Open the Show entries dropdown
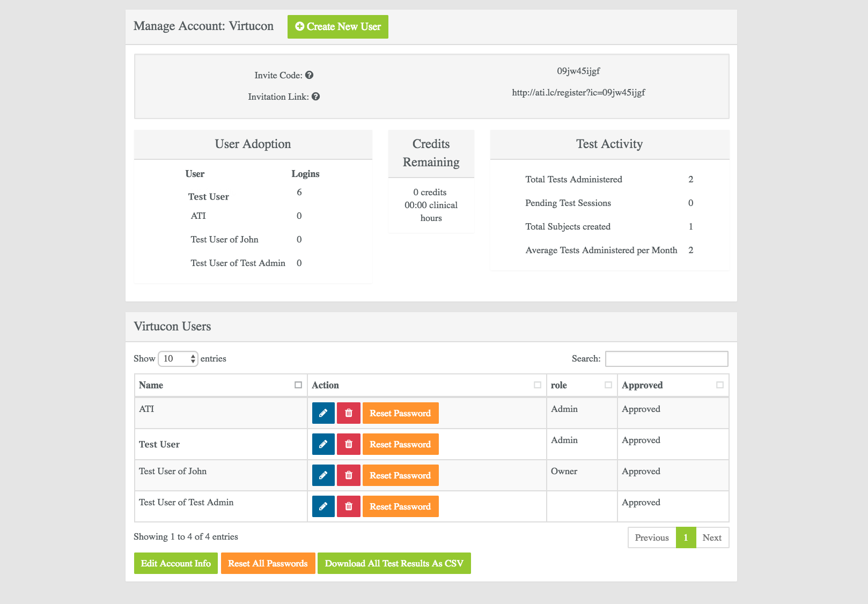Screen dimensions: 868x604 (x=178, y=358)
